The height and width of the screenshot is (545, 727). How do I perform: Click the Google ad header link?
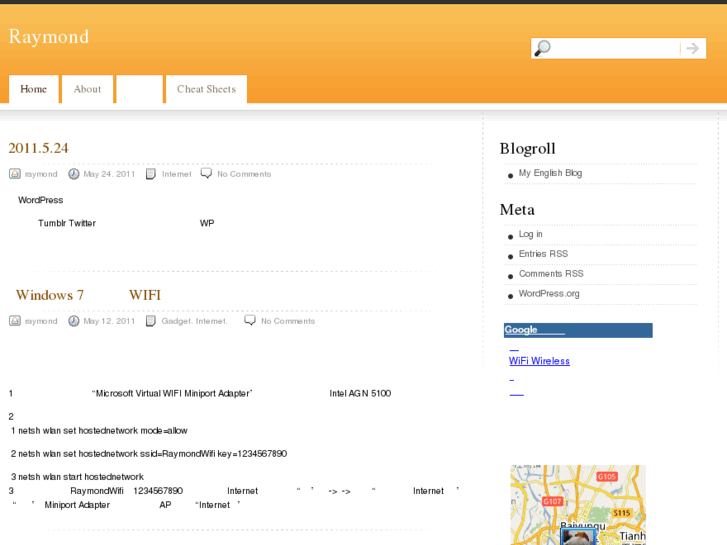coord(534,330)
